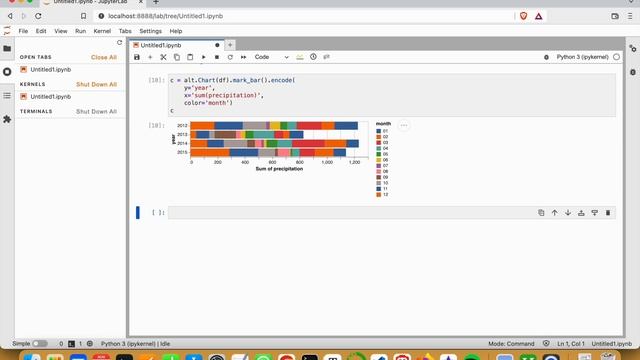The image size is (640, 360).
Task: Toggle Simple interface mode switch
Action: click(x=40, y=344)
